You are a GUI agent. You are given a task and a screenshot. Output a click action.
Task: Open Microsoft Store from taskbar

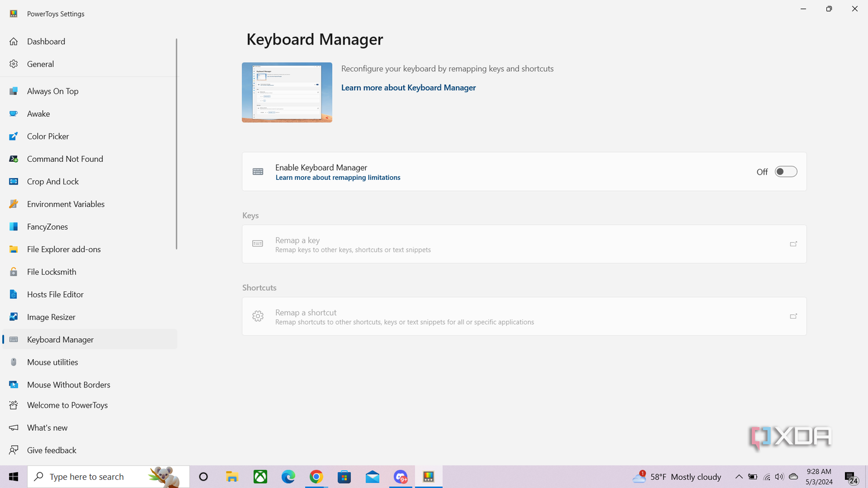pyautogui.click(x=344, y=477)
